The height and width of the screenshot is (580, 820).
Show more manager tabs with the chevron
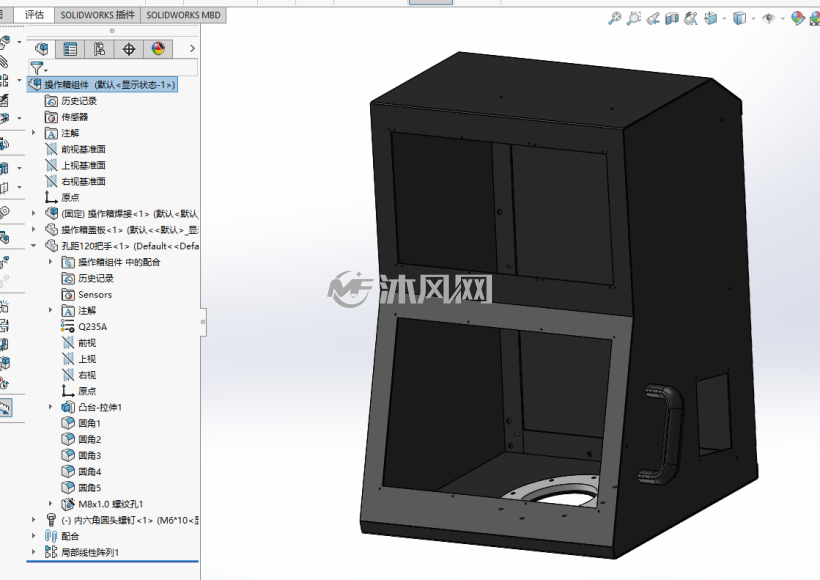[x=192, y=49]
